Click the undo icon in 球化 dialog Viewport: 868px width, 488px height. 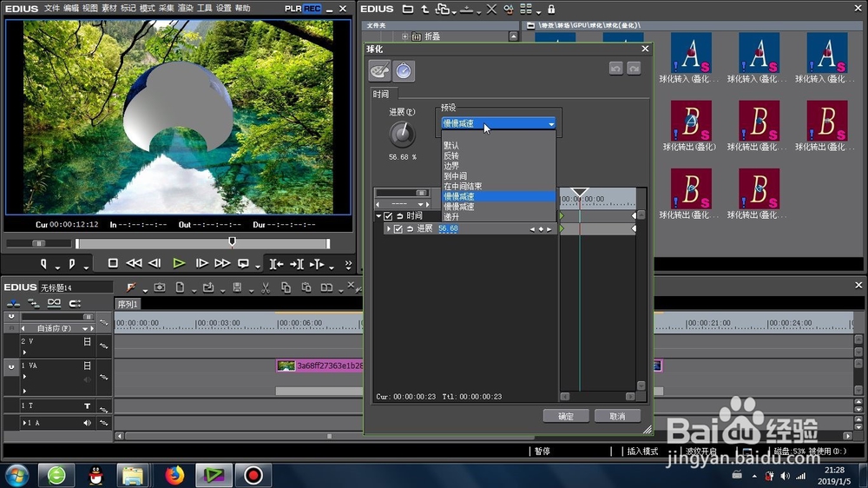point(615,68)
